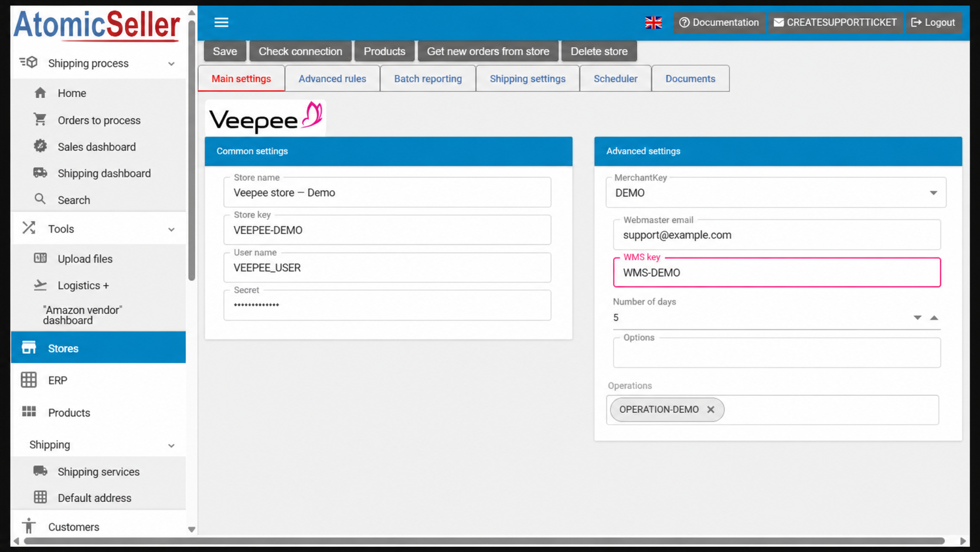980x552 pixels.
Task: Switch to the Main settings tab
Action: 241,79
